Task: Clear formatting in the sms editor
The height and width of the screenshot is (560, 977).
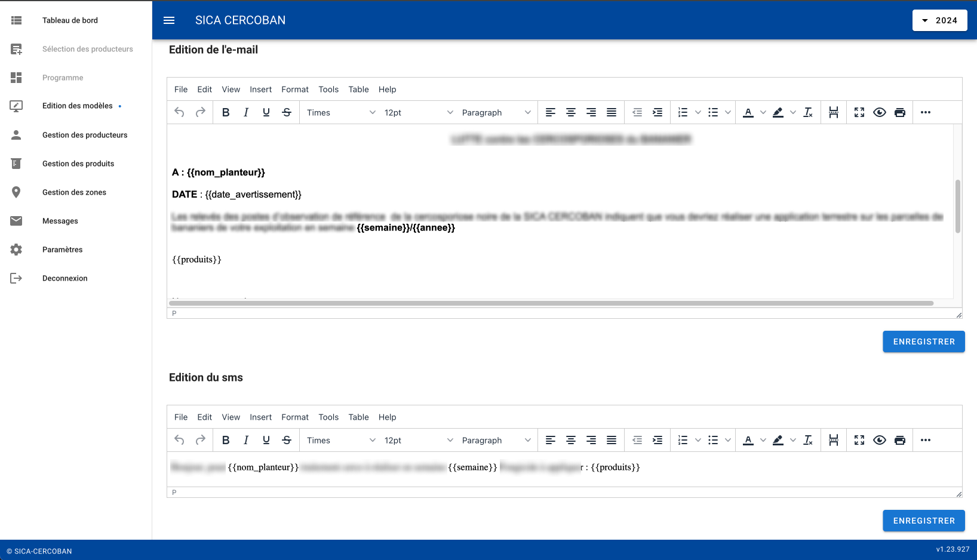Action: [x=808, y=440]
